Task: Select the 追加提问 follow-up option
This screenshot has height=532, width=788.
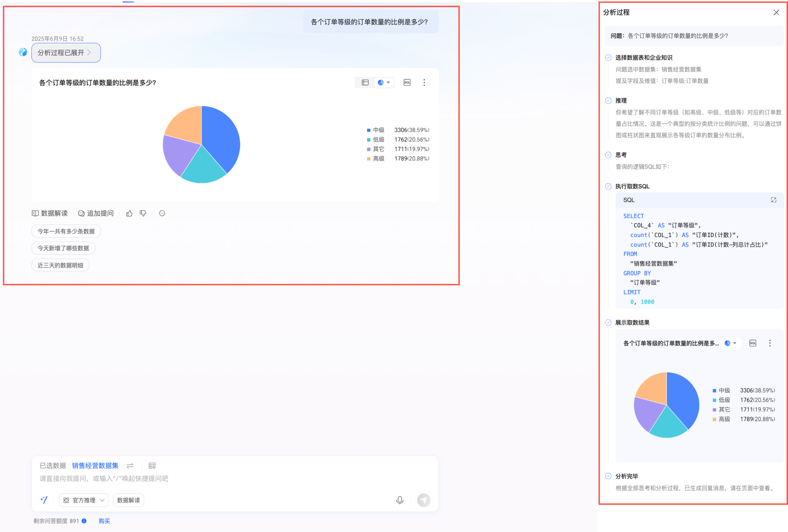Action: [x=96, y=213]
